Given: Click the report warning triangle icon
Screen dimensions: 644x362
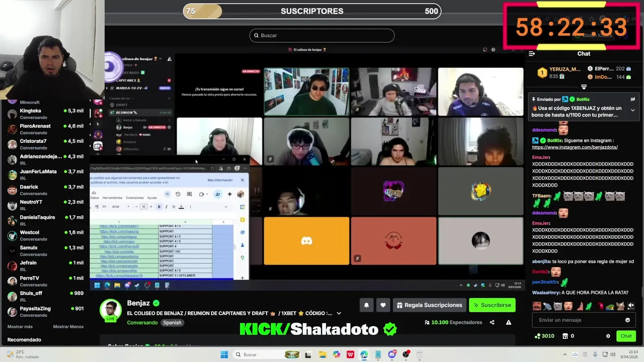Looking at the screenshot, I should (x=509, y=322).
